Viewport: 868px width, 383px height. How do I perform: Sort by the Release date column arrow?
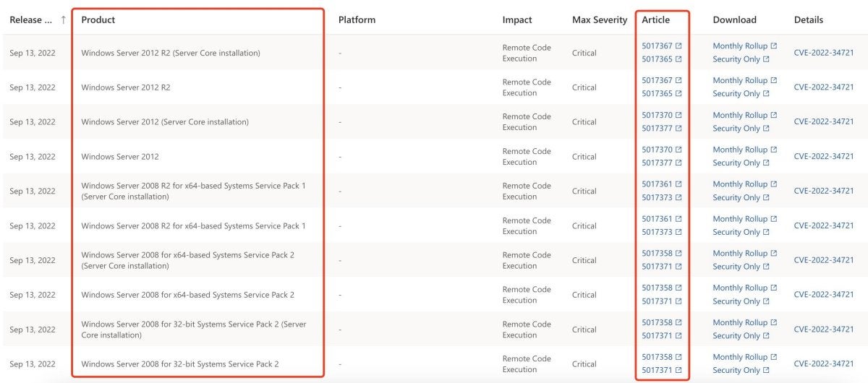point(64,20)
